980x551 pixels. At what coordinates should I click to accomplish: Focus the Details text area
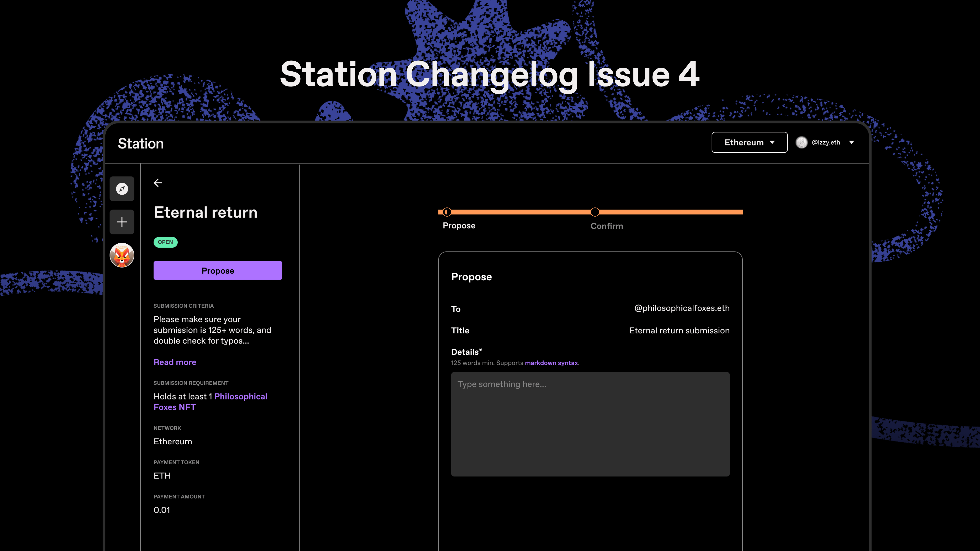(590, 424)
